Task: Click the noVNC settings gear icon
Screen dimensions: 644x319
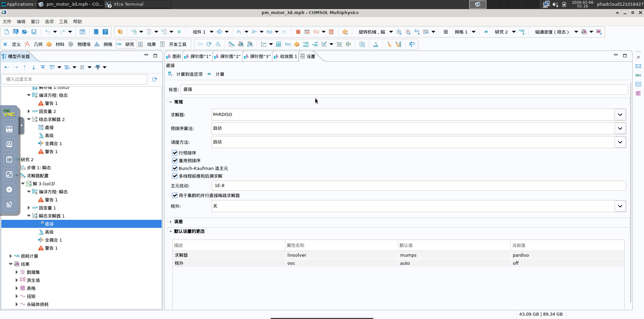Action: [x=9, y=189]
